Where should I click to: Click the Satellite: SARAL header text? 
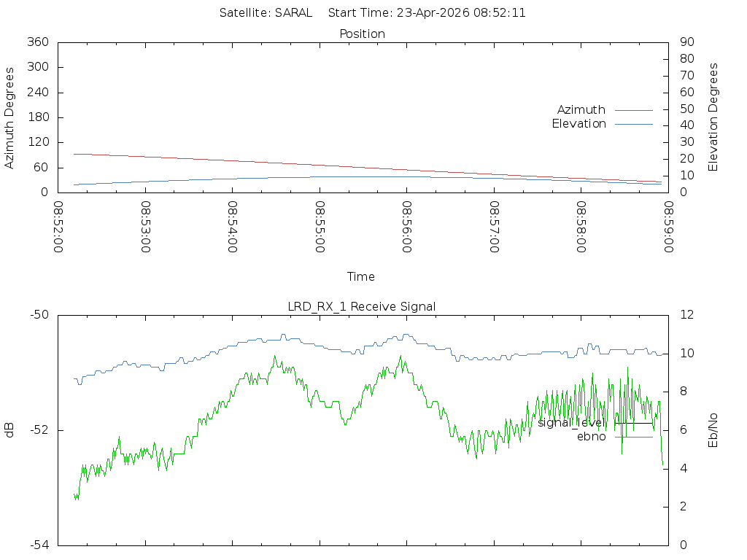[266, 13]
